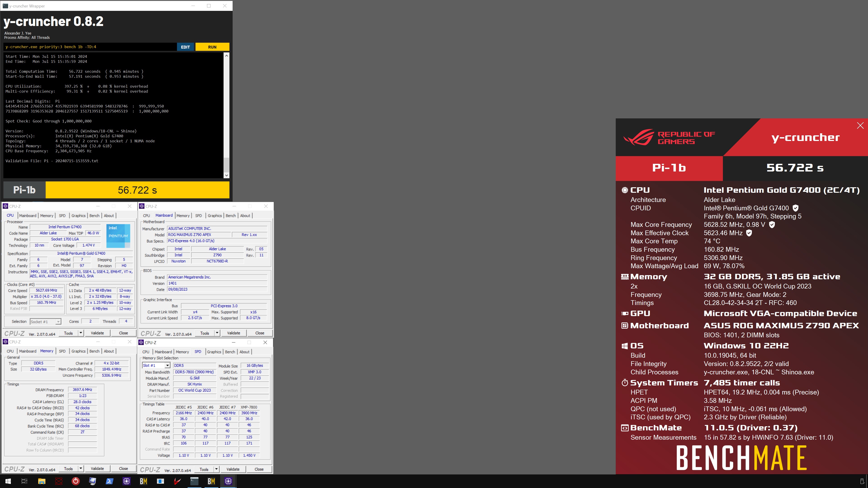Switch to Memory tab in CPU-Z Mainboard window
Image resolution: width=868 pixels, height=488 pixels.
tap(183, 216)
